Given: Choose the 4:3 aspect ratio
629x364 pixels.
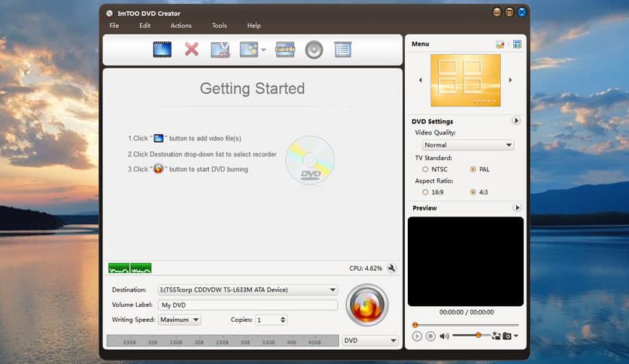Looking at the screenshot, I should point(473,193).
